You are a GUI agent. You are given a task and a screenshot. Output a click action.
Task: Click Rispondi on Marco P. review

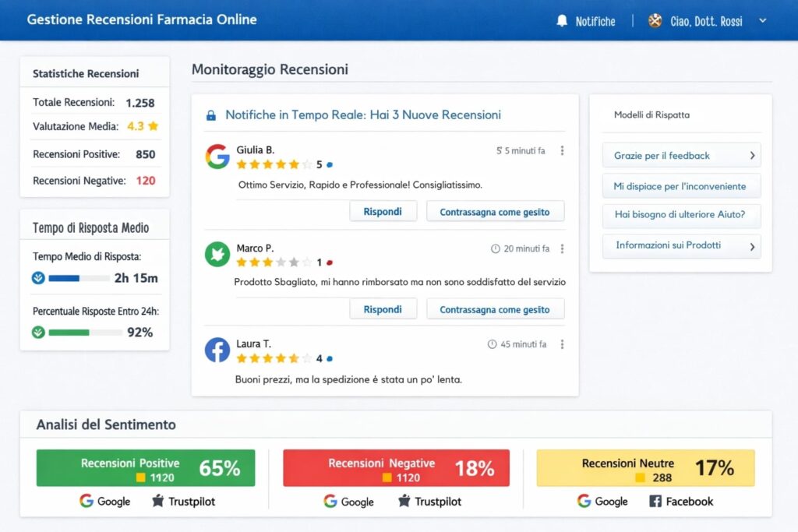[383, 309]
